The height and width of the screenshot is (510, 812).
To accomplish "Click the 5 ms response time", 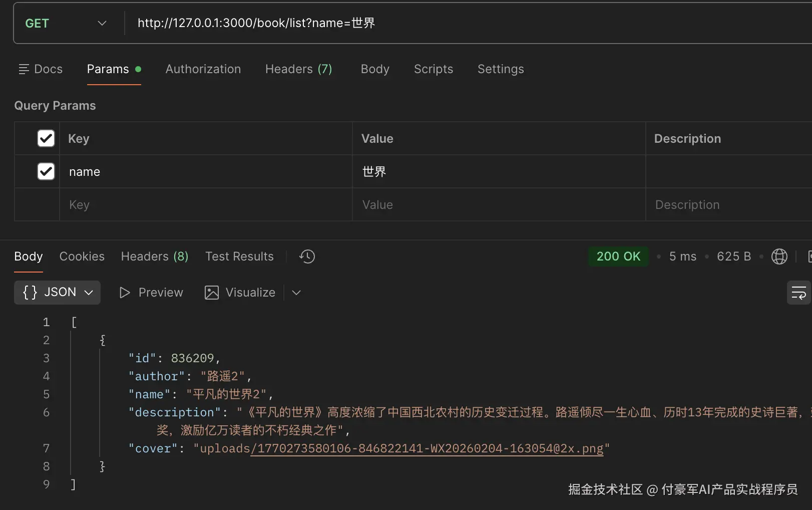I will [x=683, y=257].
